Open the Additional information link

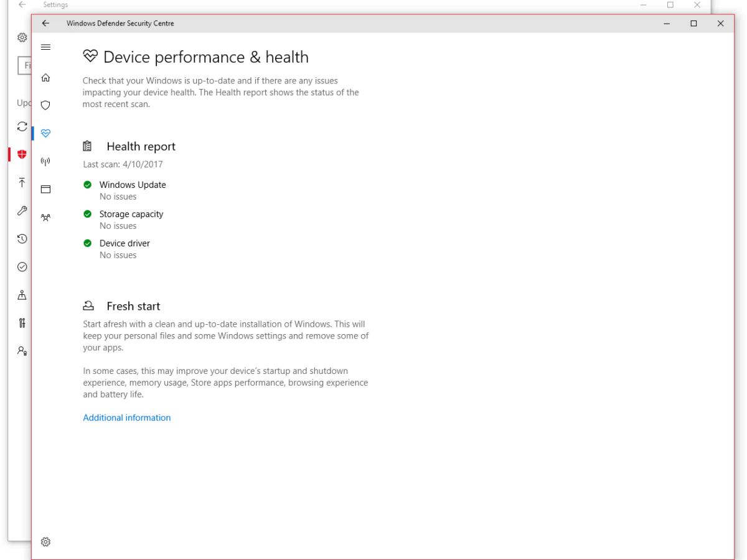[127, 418]
